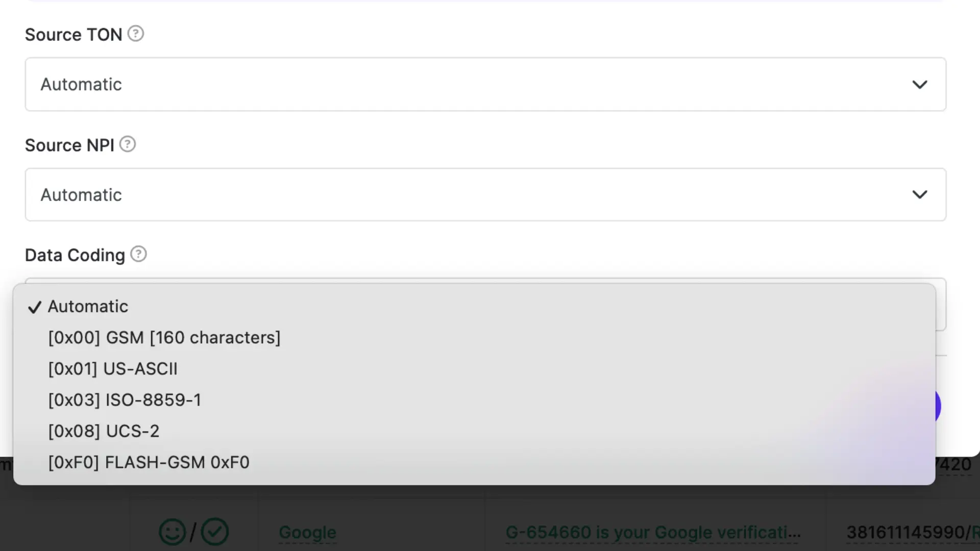
Task: Click the partially hidden value ending 7420
Action: [x=953, y=464]
